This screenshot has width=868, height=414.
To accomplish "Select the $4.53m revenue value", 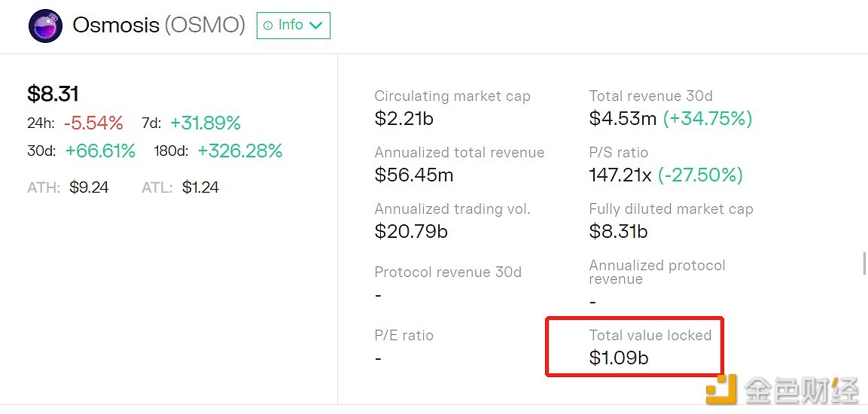I will pos(623,118).
